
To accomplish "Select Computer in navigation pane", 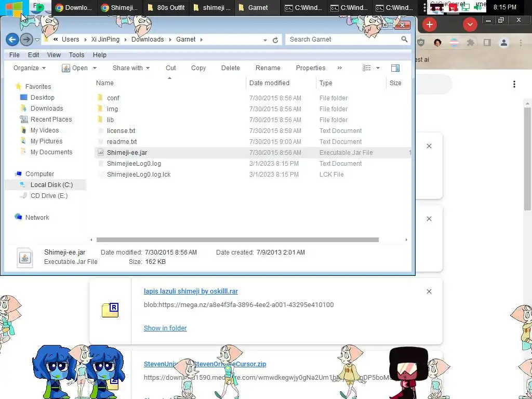I will 39,174.
